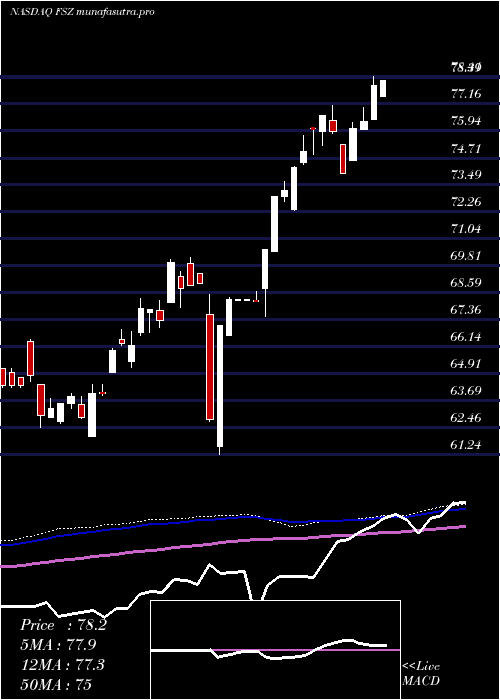Click the 77.16 price axis label
Viewport: 500px width, 700px height.
click(x=466, y=94)
